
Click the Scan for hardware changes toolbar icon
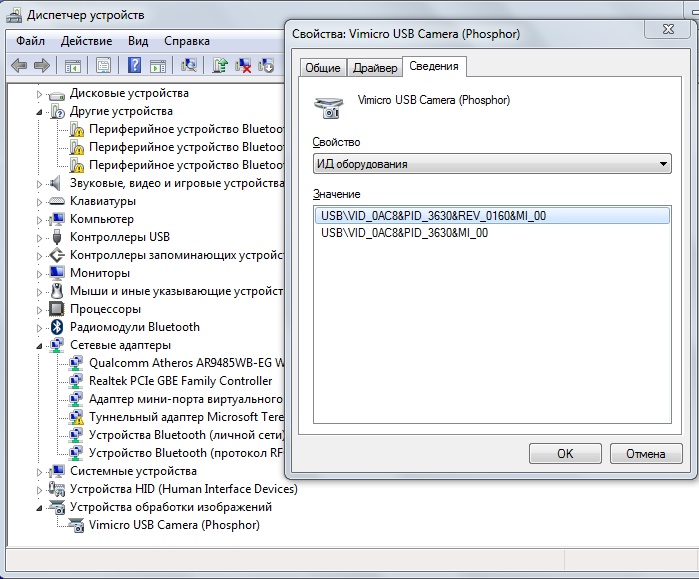point(189,66)
